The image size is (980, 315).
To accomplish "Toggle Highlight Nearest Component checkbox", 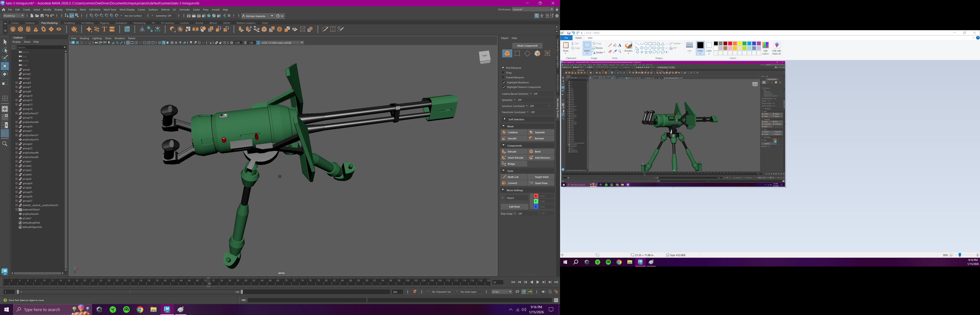I will 504,87.
